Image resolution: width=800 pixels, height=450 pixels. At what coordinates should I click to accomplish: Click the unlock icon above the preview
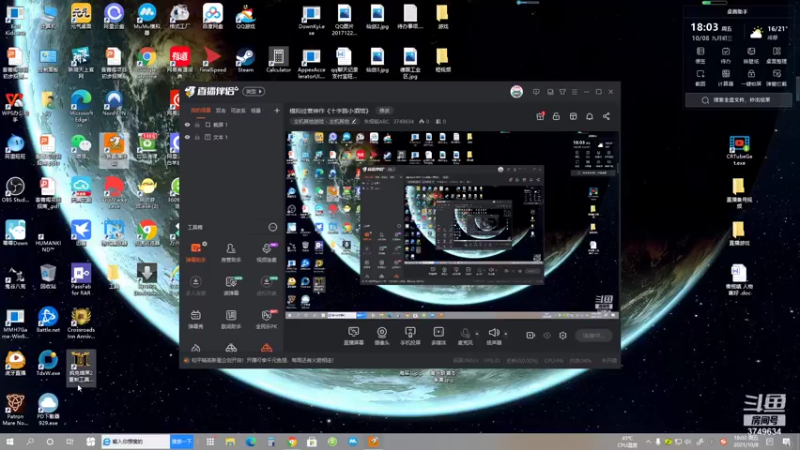click(x=556, y=116)
